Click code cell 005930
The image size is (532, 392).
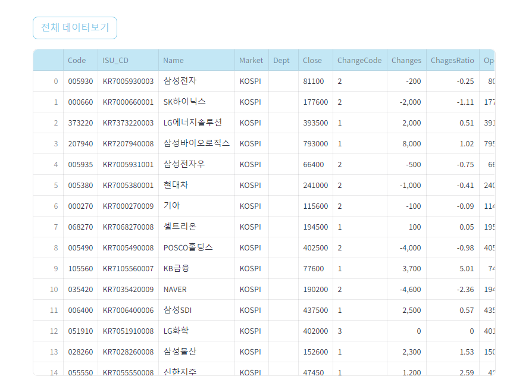click(x=80, y=81)
